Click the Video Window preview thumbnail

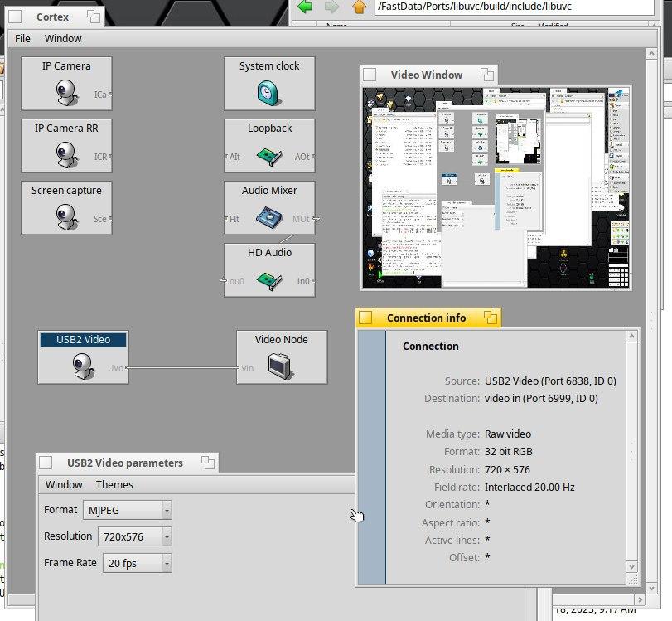tap(496, 187)
